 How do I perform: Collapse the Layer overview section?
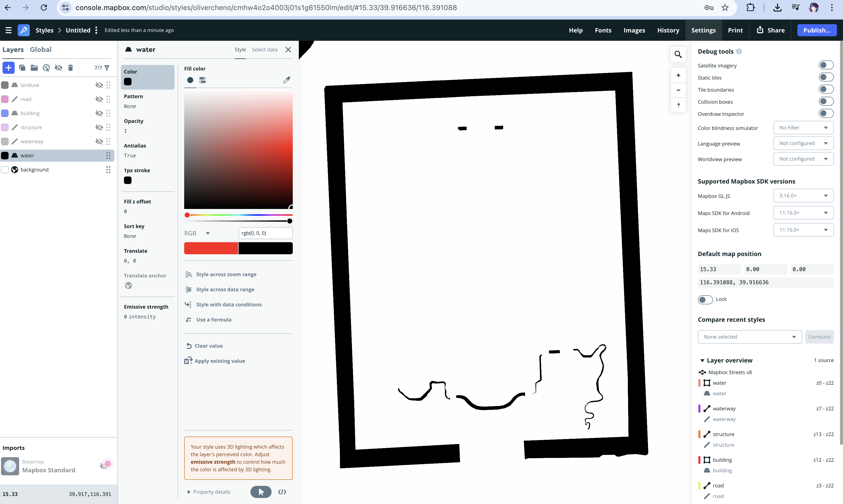click(x=702, y=360)
